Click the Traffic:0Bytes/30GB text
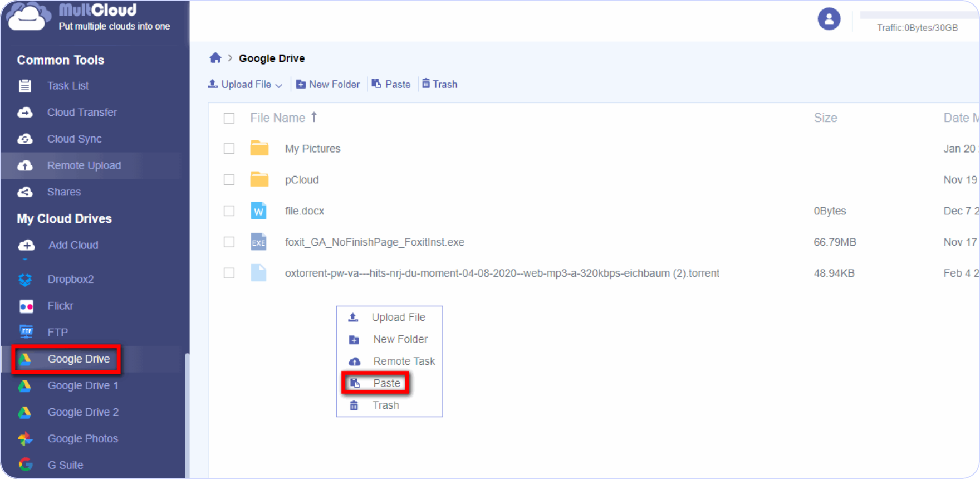980x479 pixels. (917, 28)
